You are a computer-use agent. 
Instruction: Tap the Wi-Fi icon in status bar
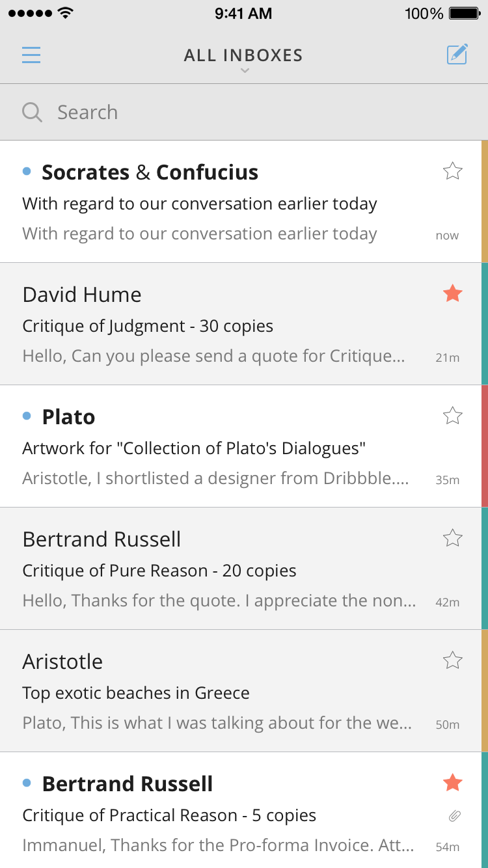pyautogui.click(x=65, y=13)
